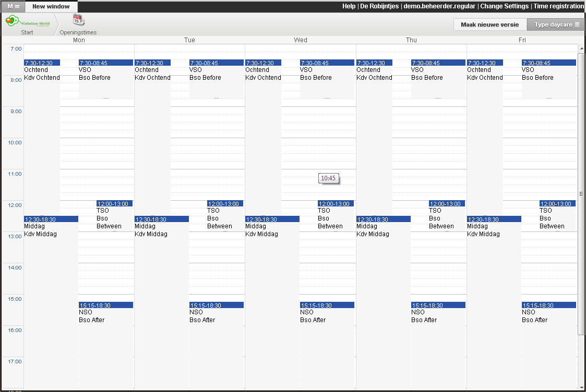The height and width of the screenshot is (392, 586).
Task: Switch to the New window tab
Action: click(50, 6)
